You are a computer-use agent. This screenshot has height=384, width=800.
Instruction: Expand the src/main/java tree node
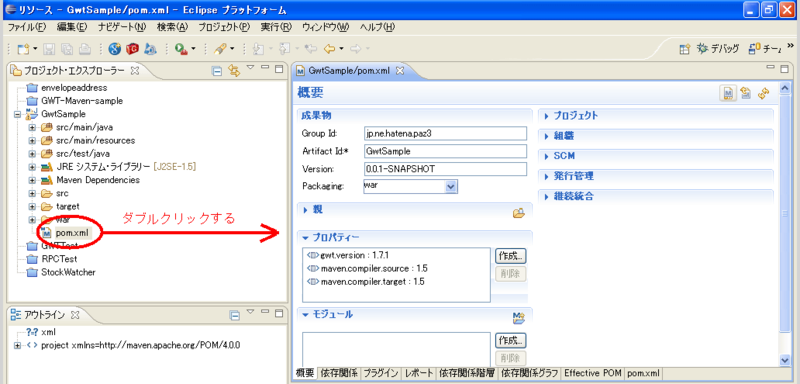pos(32,127)
